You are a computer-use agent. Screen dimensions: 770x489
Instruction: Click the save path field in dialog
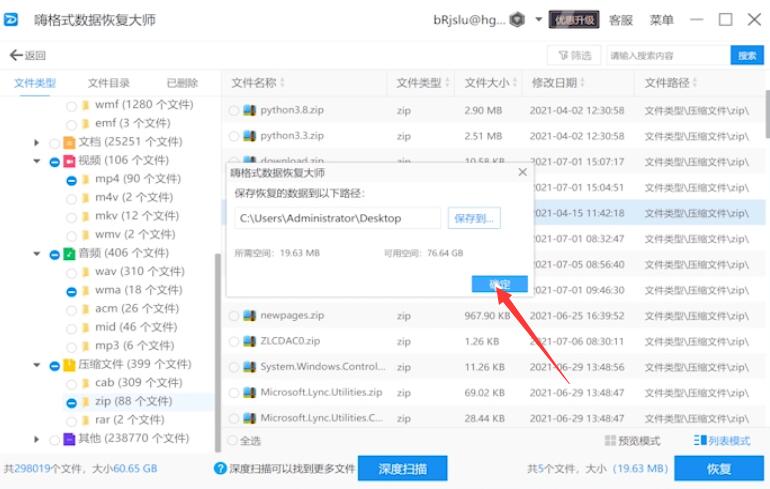[x=337, y=218]
